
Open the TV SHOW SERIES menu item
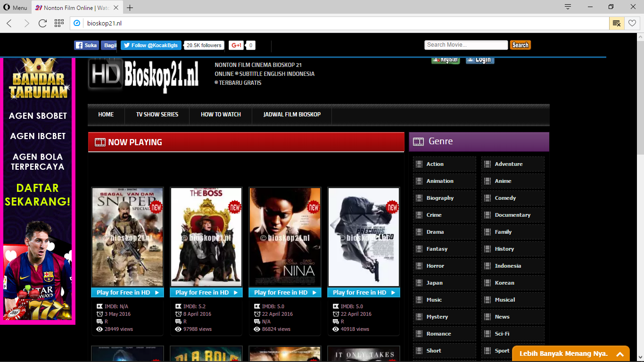point(157,115)
